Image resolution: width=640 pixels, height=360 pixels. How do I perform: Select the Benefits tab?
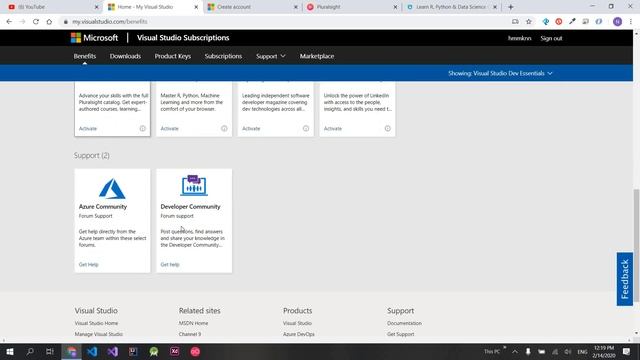pyautogui.click(x=85, y=56)
